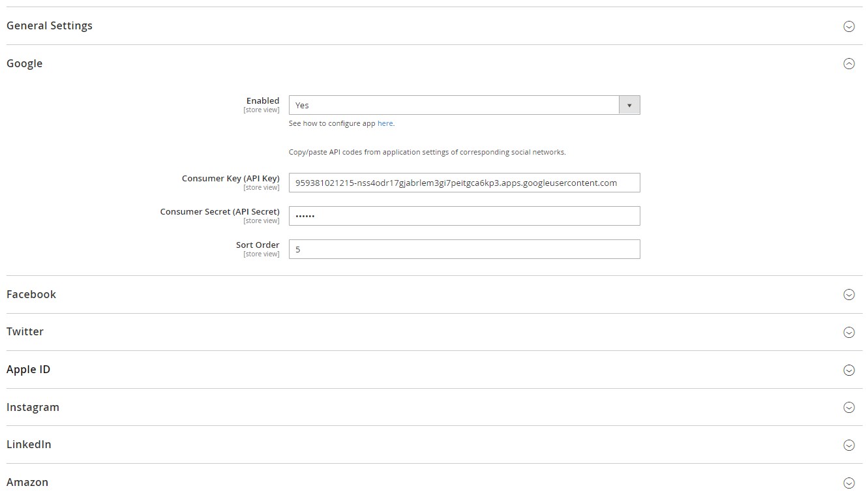This screenshot has width=868, height=499.
Task: Expand the Facebook section chevron
Action: pyautogui.click(x=848, y=295)
